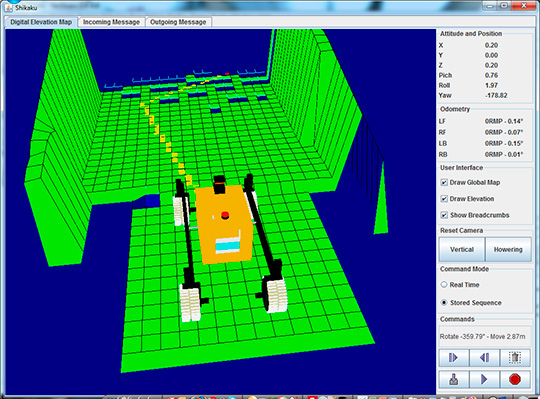Click the download/send sequence icon
540x399 pixels.
point(454,379)
